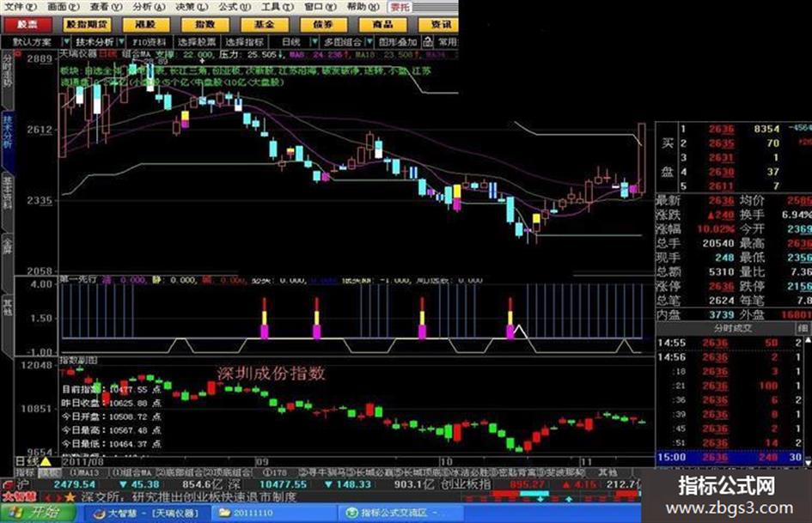
Task: Open the 文件 menu
Action: coord(21,7)
